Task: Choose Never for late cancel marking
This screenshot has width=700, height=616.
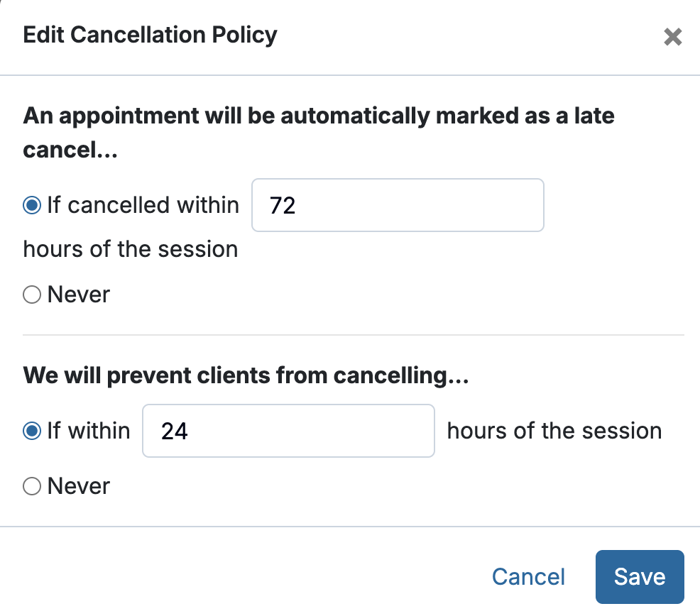Action: coord(32,295)
